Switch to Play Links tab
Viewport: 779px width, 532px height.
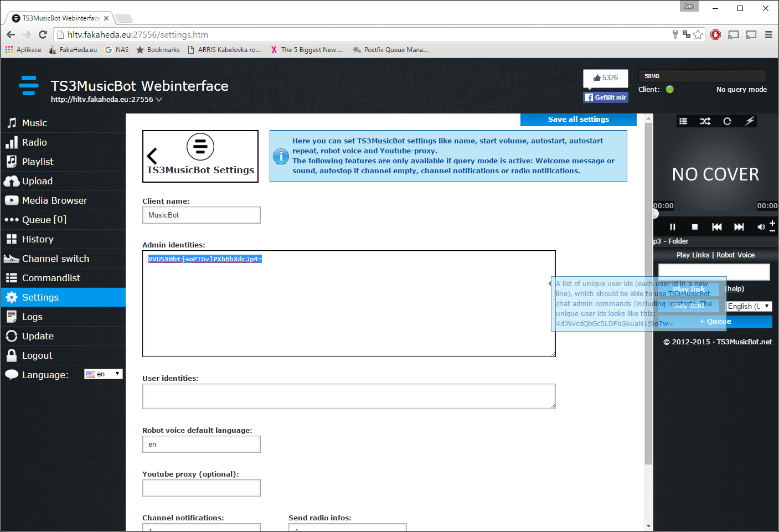693,255
